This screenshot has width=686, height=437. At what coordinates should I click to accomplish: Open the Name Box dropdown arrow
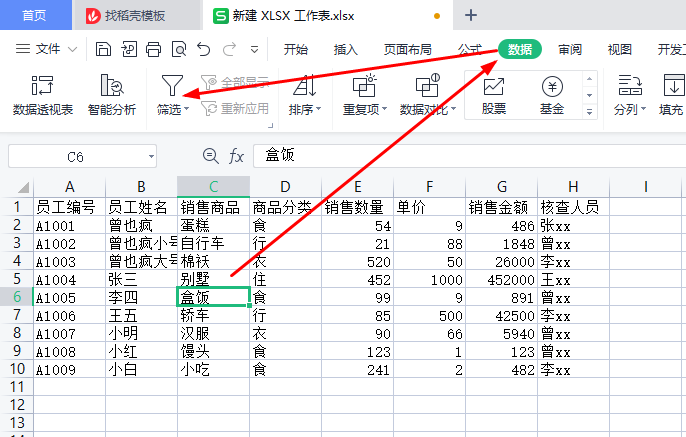click(x=151, y=156)
